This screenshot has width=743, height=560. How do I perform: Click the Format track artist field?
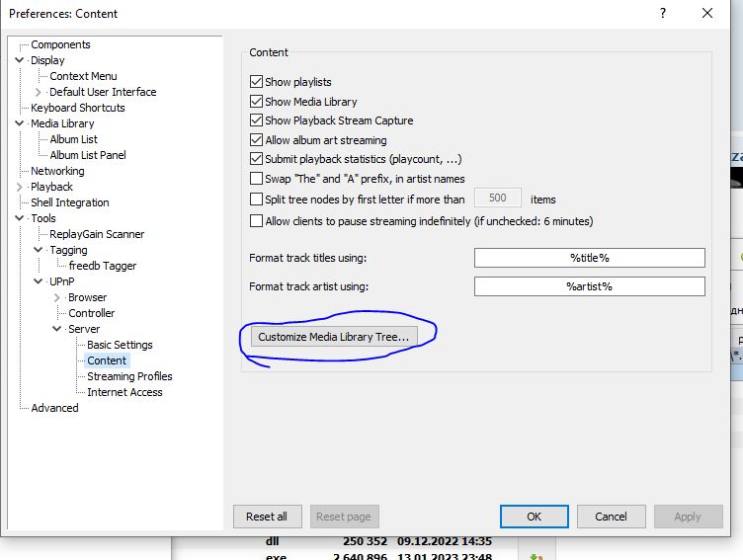pos(589,286)
